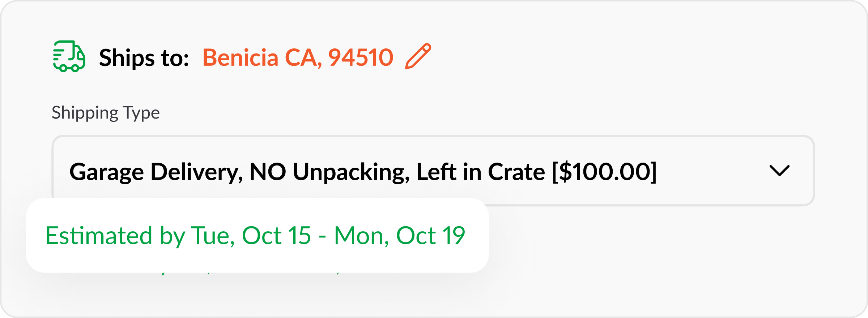Click the green delivery truck icon
This screenshot has width=868, height=318.
point(69,56)
